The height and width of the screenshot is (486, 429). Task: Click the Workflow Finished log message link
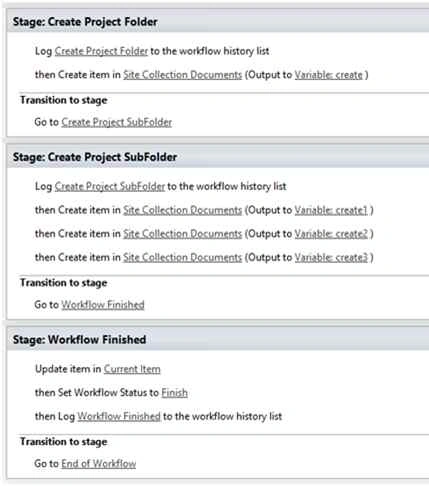tap(119, 416)
